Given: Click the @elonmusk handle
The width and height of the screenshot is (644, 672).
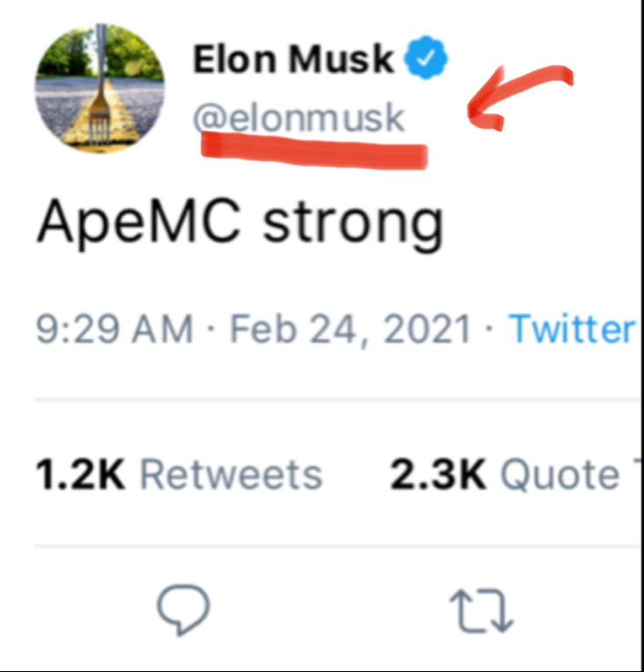Looking at the screenshot, I should coord(299,117).
